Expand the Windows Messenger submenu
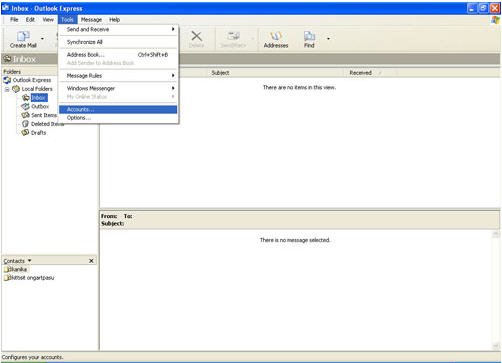Screen dimensions: 502x363 coord(118,88)
